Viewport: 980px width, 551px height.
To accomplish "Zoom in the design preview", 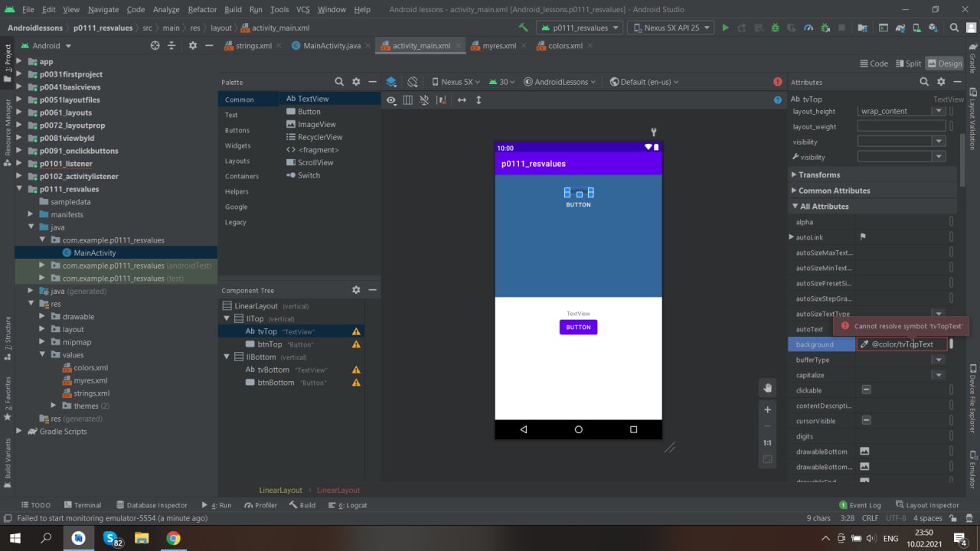I will [767, 409].
